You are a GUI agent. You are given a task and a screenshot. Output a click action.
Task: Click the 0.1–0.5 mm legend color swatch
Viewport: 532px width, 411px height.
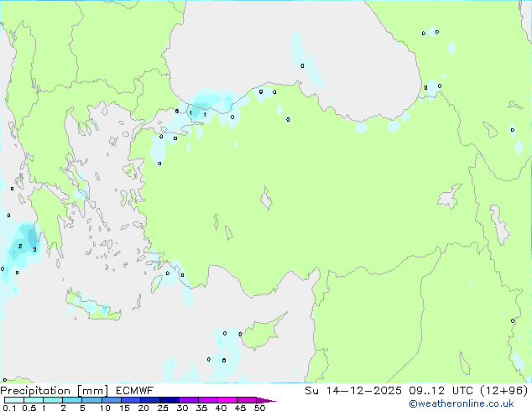(x=14, y=400)
